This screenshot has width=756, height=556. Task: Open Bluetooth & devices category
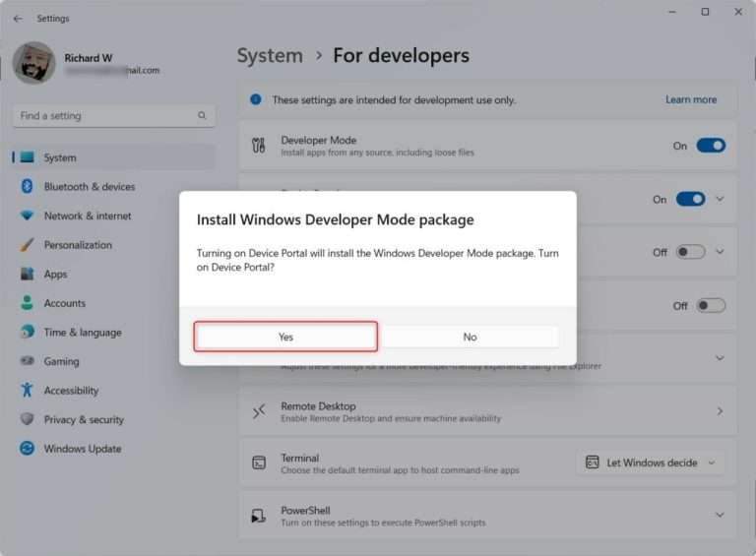click(114, 186)
